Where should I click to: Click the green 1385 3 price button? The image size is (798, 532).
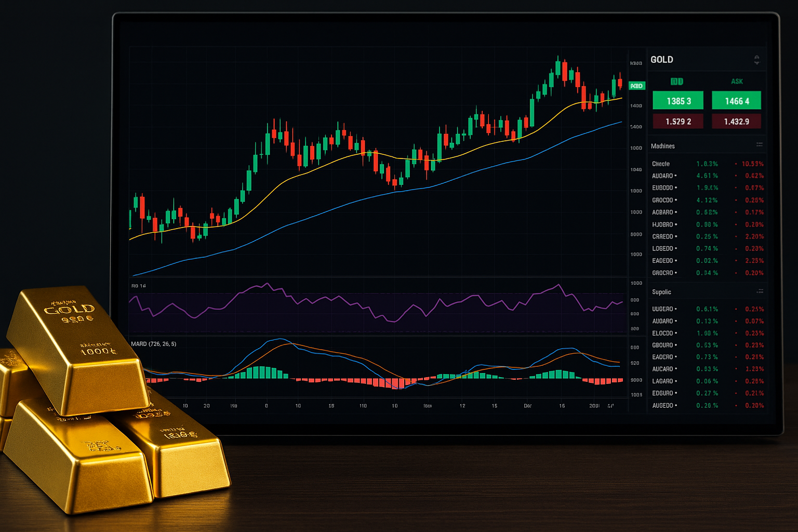pyautogui.click(x=678, y=101)
